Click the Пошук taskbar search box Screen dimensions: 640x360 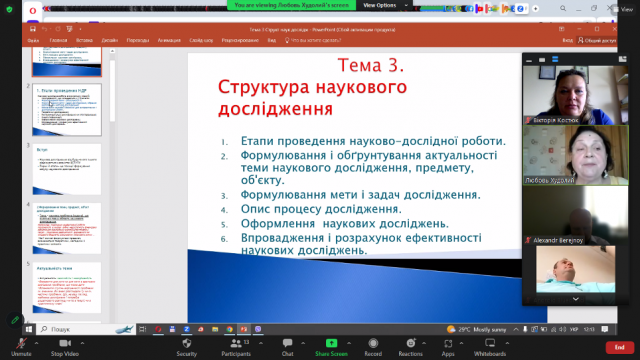(x=86, y=329)
